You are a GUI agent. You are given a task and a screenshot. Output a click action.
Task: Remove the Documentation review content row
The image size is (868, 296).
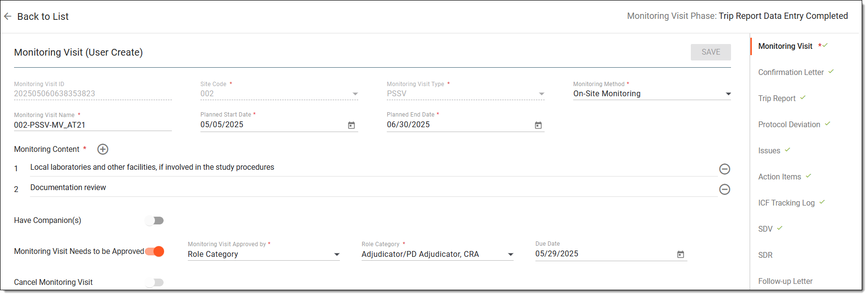(724, 189)
